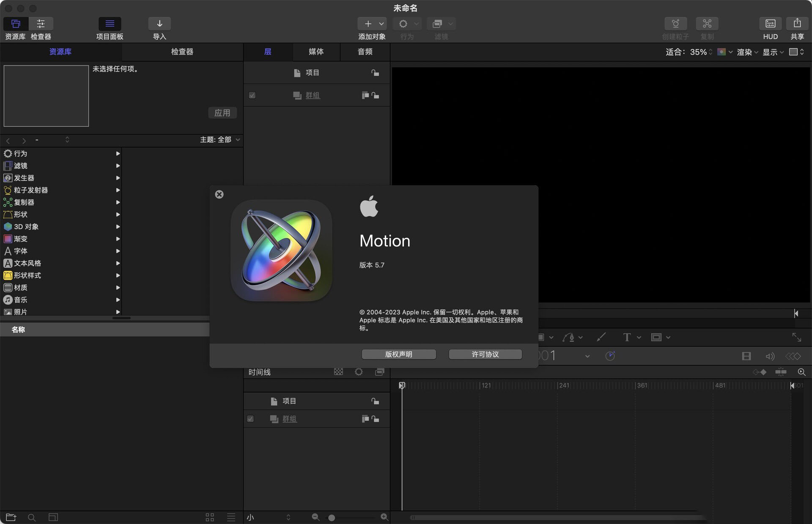Adjust the timeline zoom slider knob

point(332,518)
